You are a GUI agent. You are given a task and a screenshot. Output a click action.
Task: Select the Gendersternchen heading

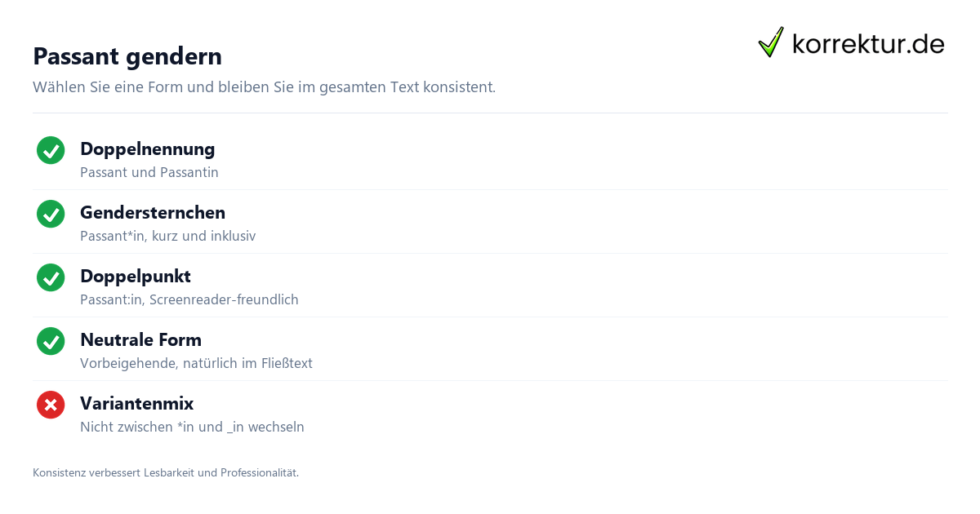(153, 212)
